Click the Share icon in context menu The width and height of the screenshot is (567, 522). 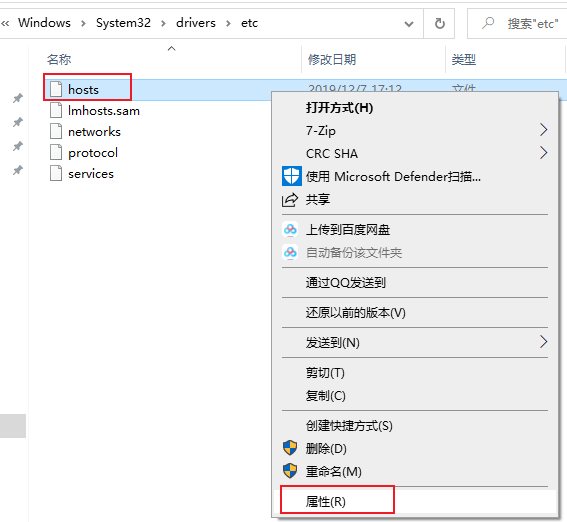pyautogui.click(x=290, y=200)
